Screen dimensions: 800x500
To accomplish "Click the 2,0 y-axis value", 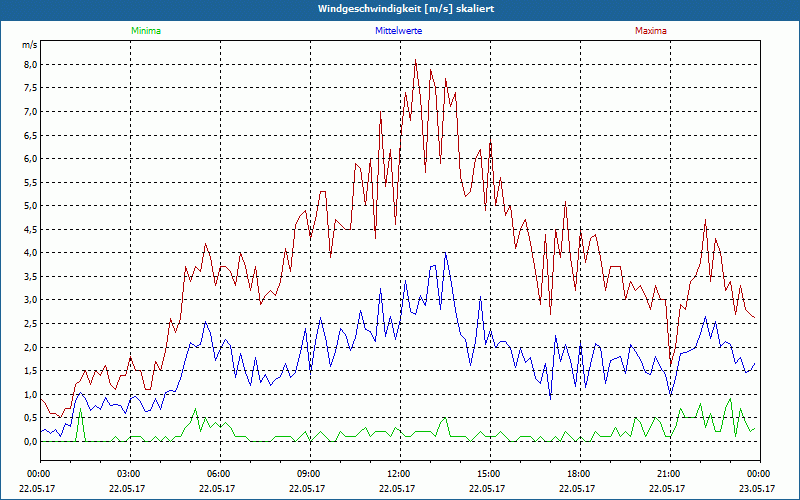I will pos(31,347).
